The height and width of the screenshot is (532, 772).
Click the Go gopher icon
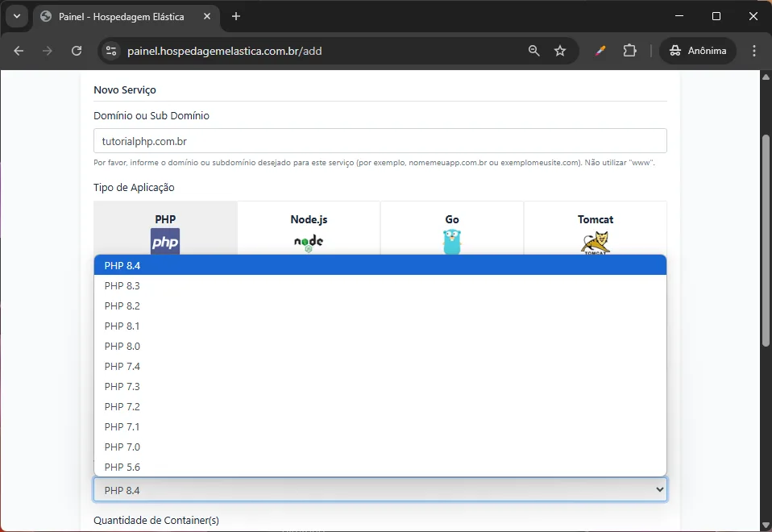coord(452,242)
